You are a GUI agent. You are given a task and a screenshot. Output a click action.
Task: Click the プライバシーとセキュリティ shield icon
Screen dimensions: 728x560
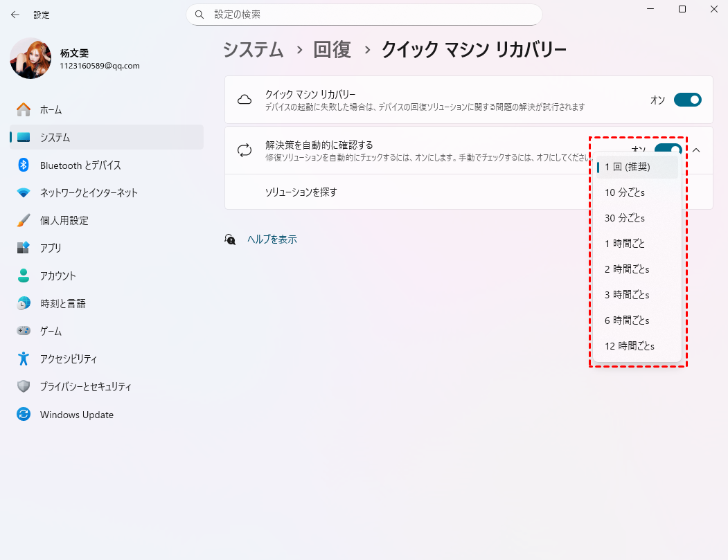tap(24, 386)
